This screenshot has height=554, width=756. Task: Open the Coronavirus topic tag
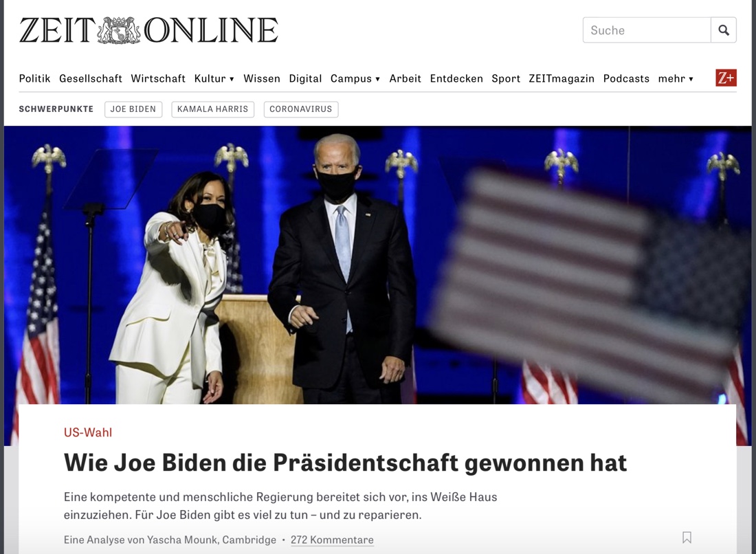tap(301, 109)
